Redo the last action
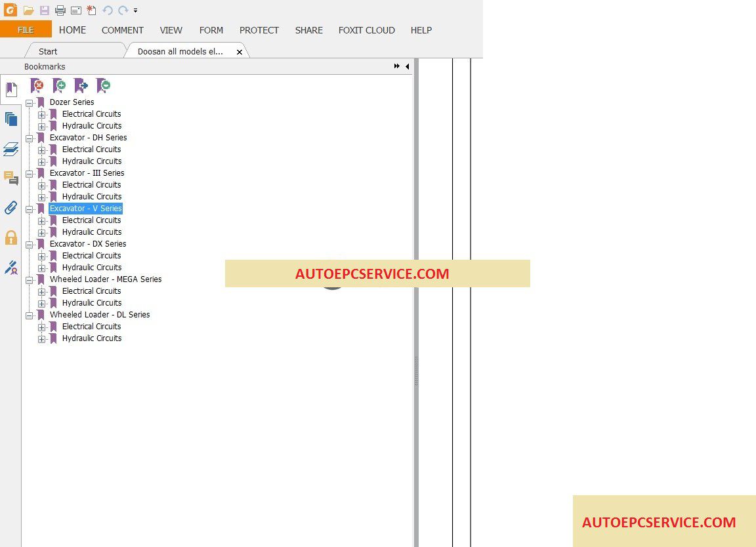Viewport: 756px width, 547px height. [x=123, y=10]
